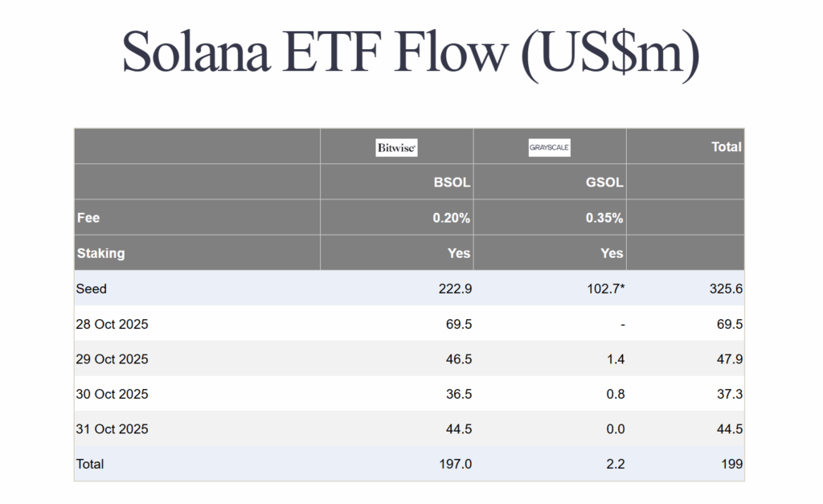Select the BSOL ticker header cell
The height and width of the screenshot is (504, 823).
pyautogui.click(x=452, y=182)
